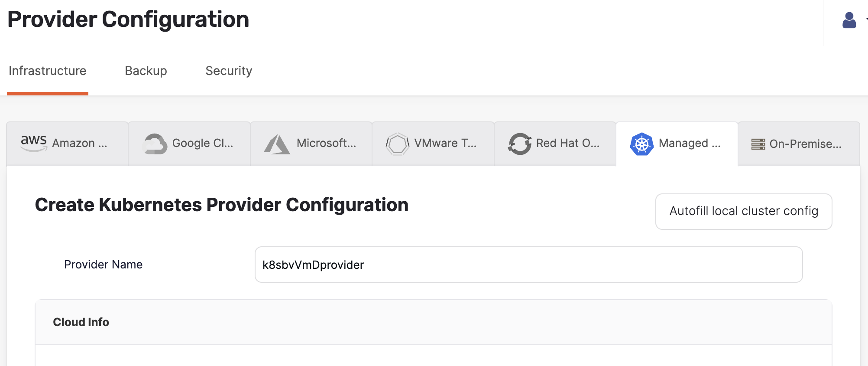This screenshot has height=366, width=868.
Task: Open the user profile icon
Action: tap(848, 19)
